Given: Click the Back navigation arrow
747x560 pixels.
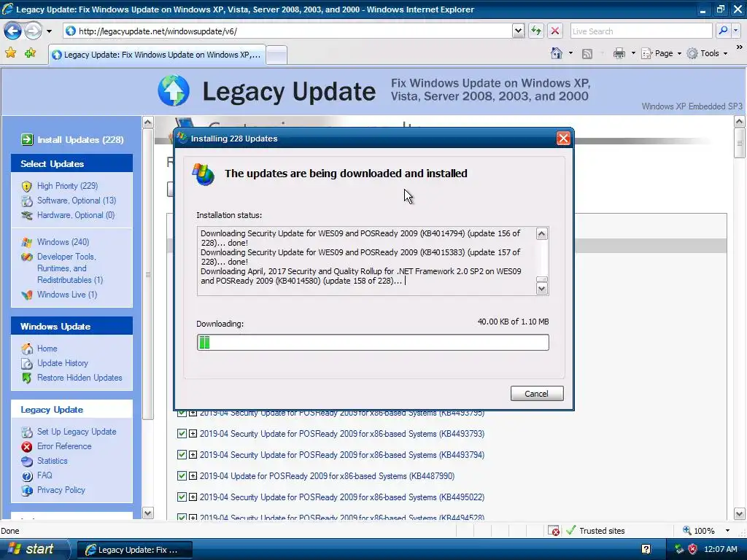Looking at the screenshot, I should (13, 31).
